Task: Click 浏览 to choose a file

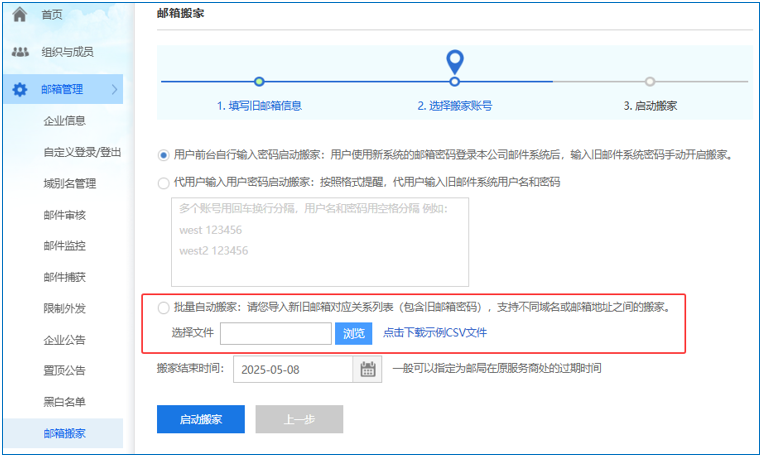Action: pyautogui.click(x=354, y=334)
